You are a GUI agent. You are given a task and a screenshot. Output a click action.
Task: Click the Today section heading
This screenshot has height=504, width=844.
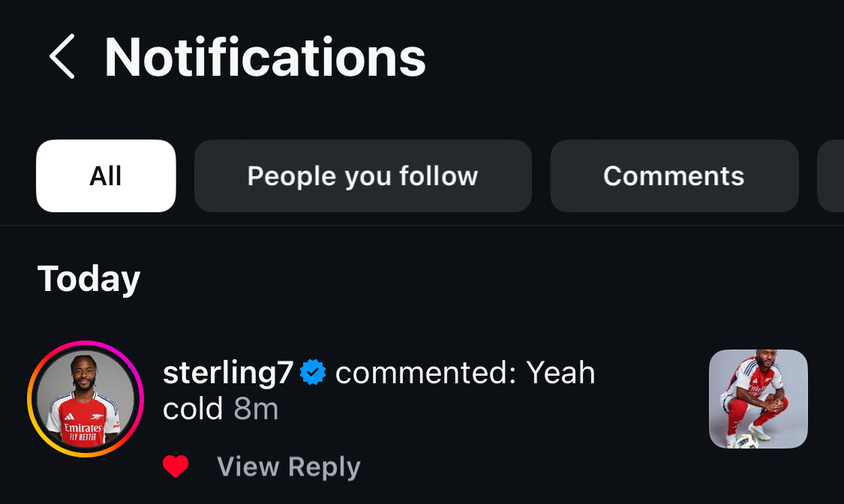click(89, 279)
